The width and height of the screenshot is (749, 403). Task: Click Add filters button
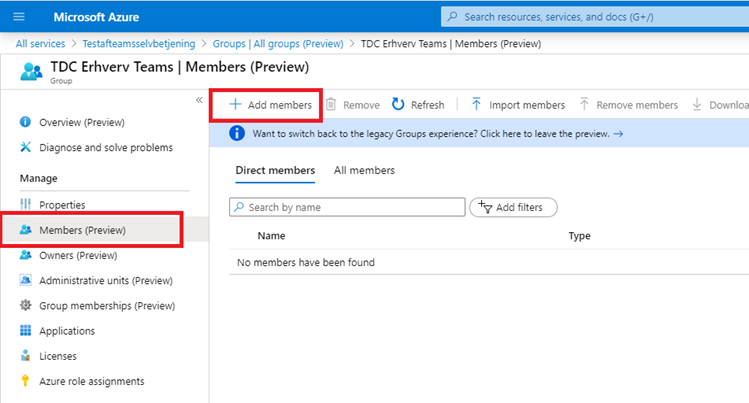pyautogui.click(x=513, y=207)
